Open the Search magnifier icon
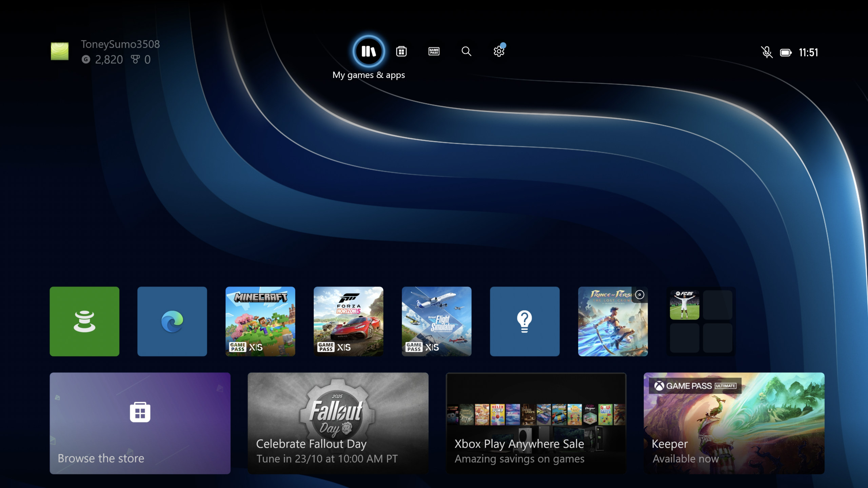 466,52
